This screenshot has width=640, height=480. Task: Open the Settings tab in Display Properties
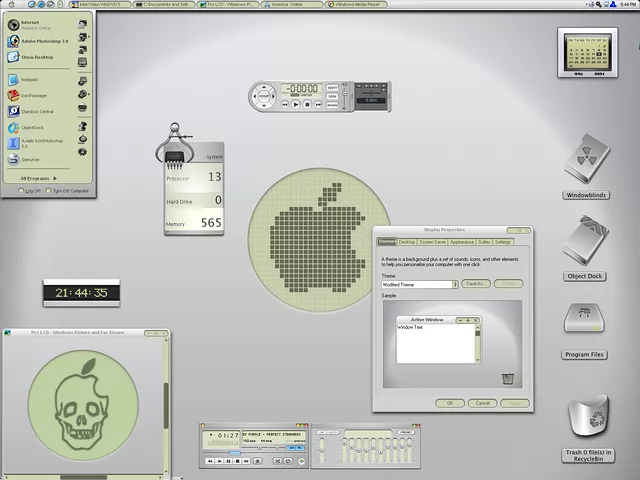[503, 242]
